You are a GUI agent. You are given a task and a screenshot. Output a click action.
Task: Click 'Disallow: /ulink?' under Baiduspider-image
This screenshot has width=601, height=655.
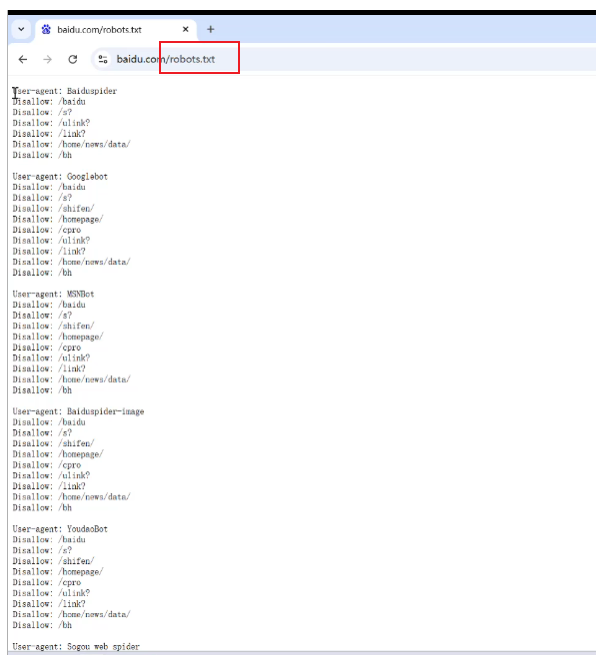[x=51, y=475]
